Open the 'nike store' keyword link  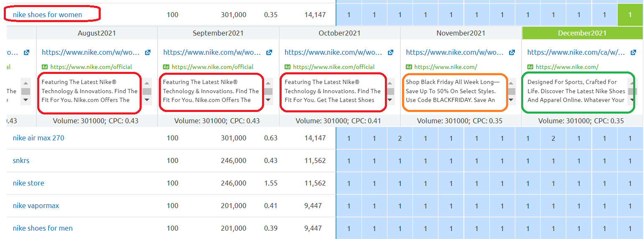coord(28,183)
